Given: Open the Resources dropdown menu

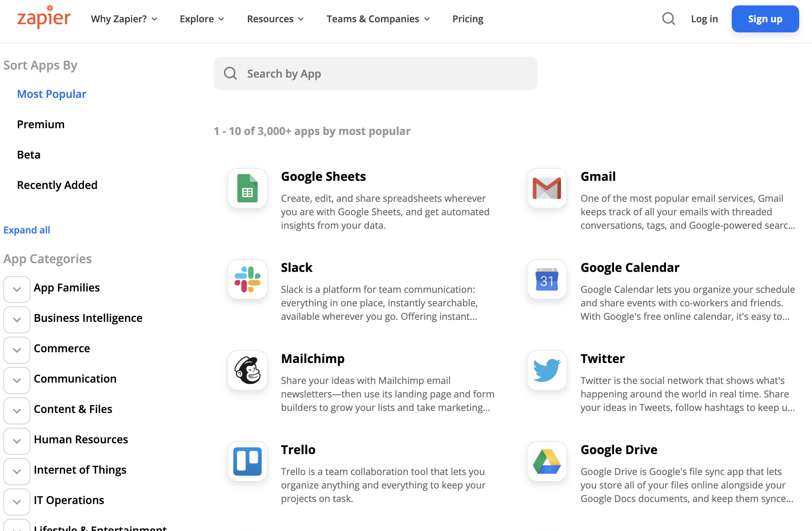Looking at the screenshot, I should (x=275, y=19).
